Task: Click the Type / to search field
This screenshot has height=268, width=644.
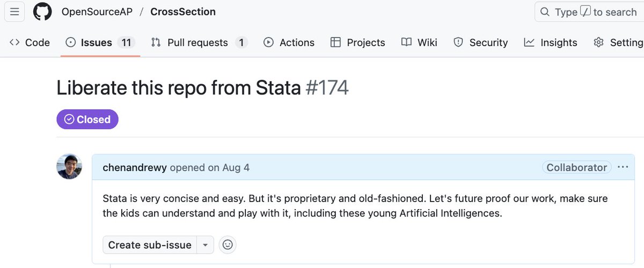Action: [590, 12]
